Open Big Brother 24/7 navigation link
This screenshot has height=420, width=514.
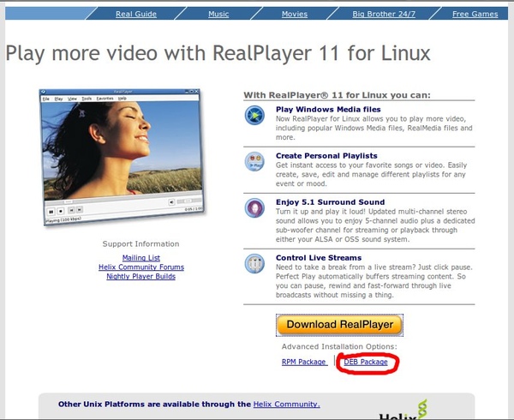pyautogui.click(x=384, y=14)
